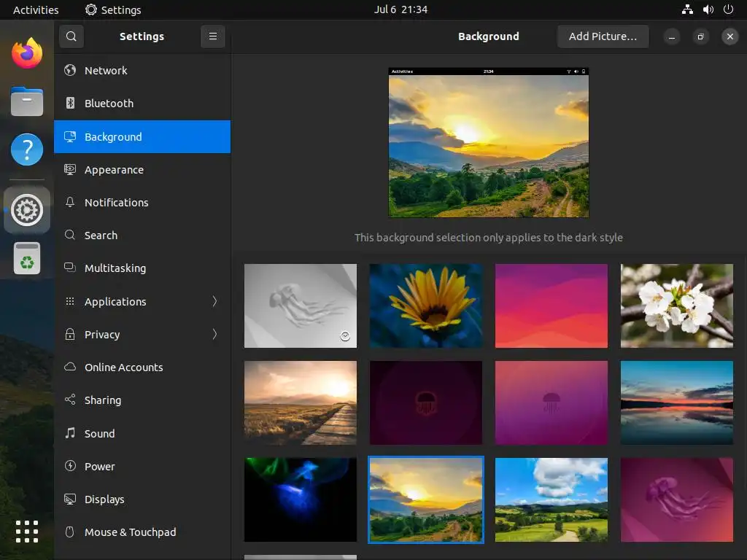Select the dark maroon jellyfish wallpaper
Screen dimensions: 747x560
tap(426, 402)
